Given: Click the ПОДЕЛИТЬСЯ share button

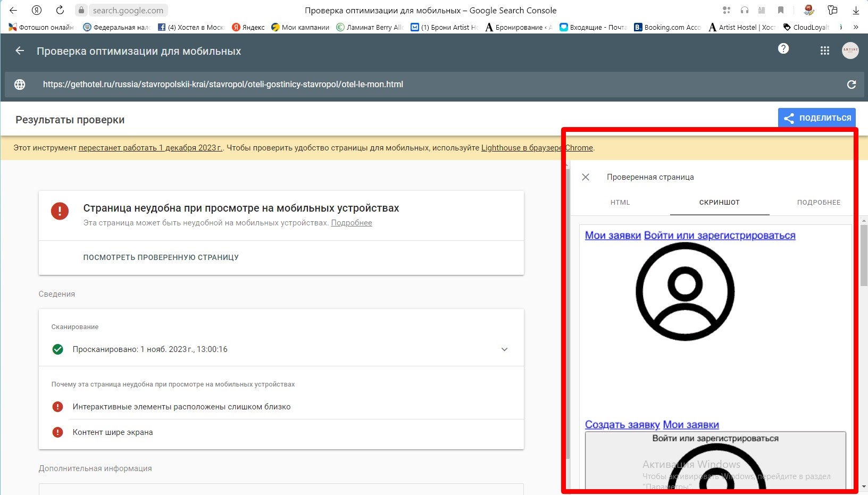Looking at the screenshot, I should point(817,118).
